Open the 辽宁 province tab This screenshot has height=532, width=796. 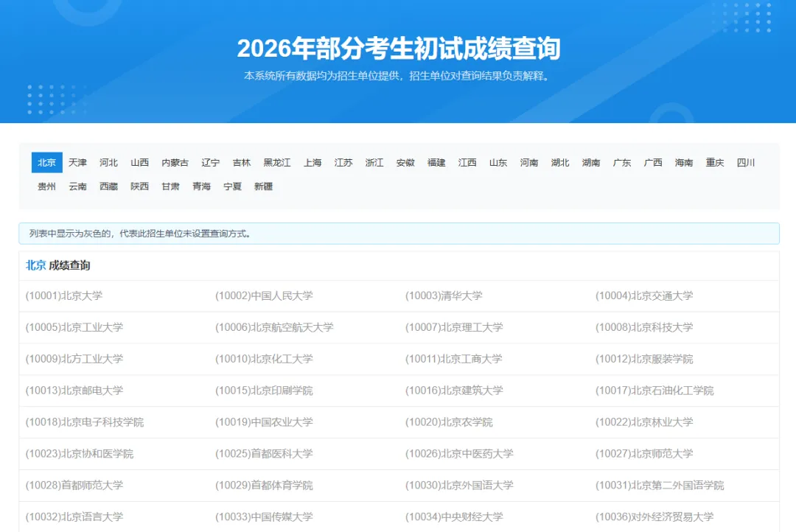coord(211,162)
